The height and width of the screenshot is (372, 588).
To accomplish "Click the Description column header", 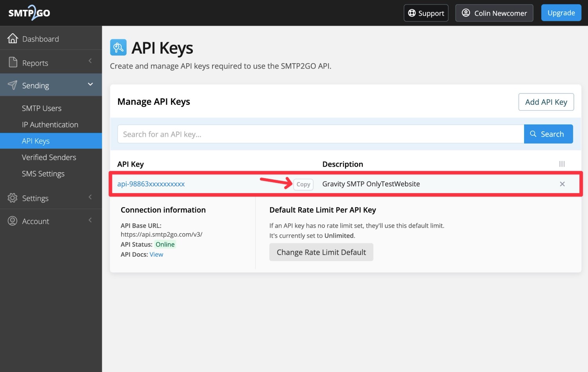I will tap(343, 164).
